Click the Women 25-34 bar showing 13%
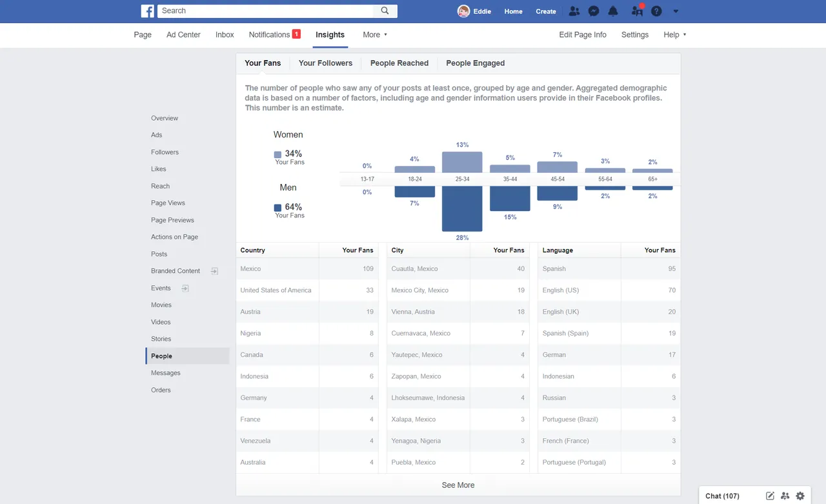 click(462, 162)
